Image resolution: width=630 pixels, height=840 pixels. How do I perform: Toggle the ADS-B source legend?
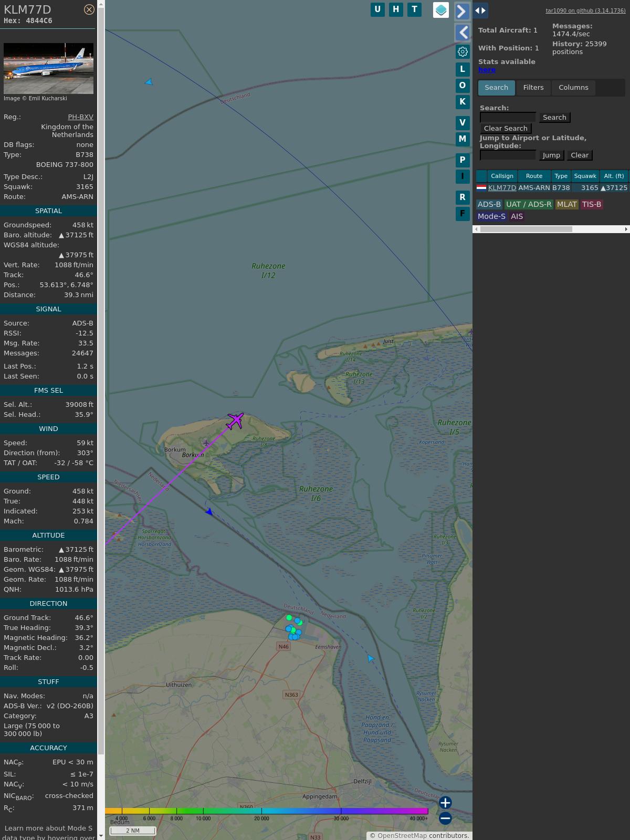pos(489,205)
